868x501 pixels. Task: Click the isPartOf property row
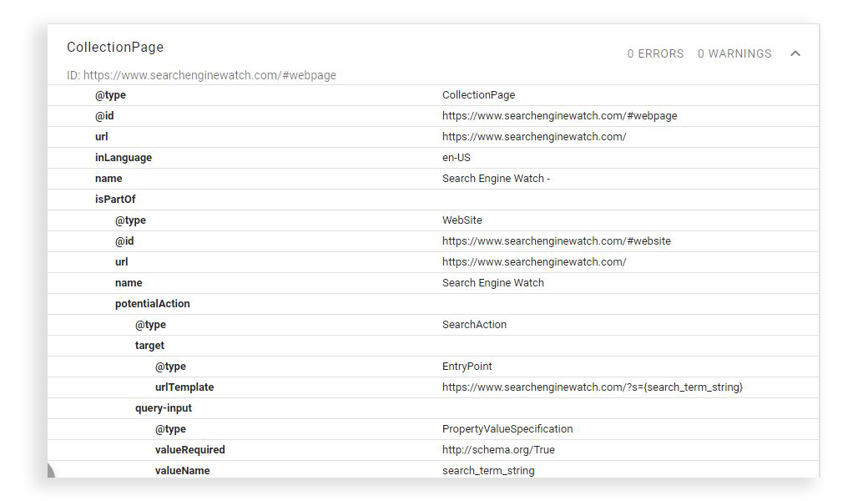[433, 200]
